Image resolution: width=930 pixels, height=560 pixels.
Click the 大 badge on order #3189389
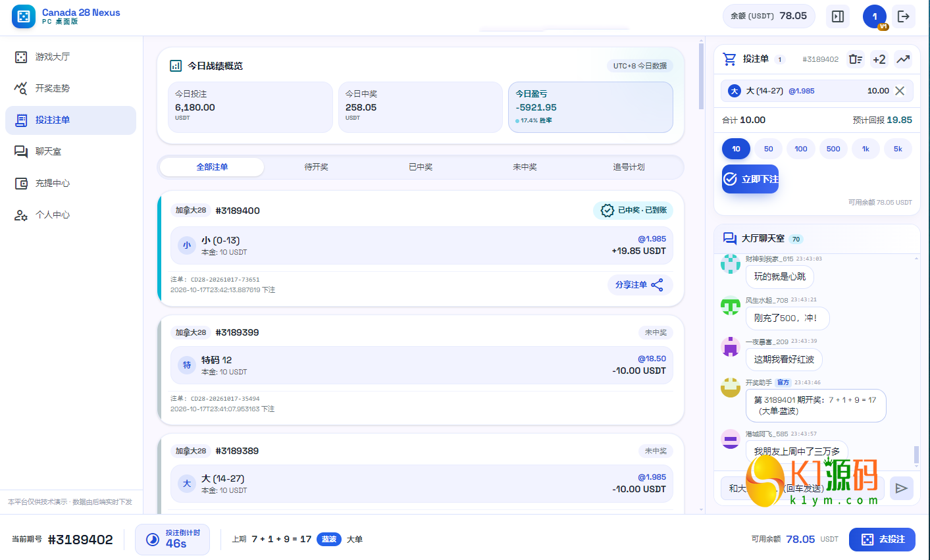click(x=187, y=484)
